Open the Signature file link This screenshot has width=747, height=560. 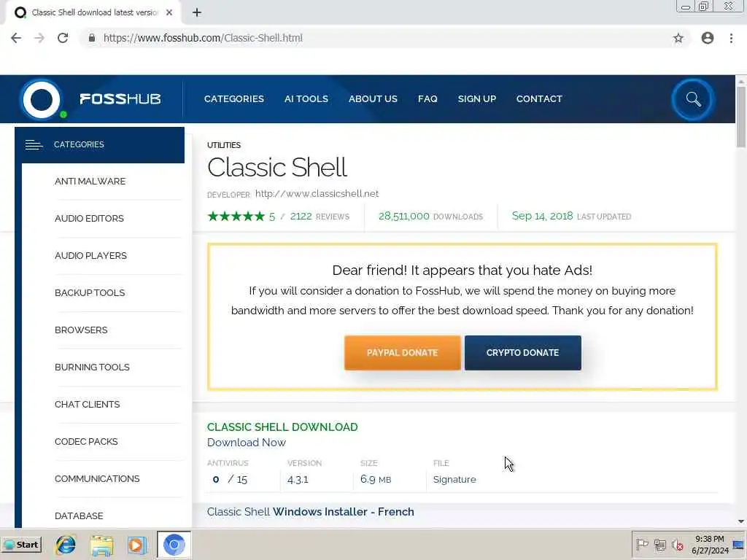tap(454, 480)
